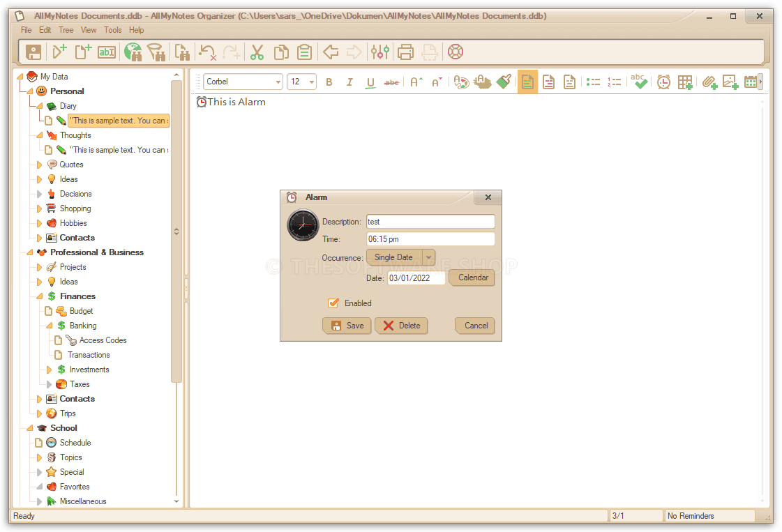The image size is (782, 532).
Task: Click the filter search funnel icon
Action: (x=156, y=52)
